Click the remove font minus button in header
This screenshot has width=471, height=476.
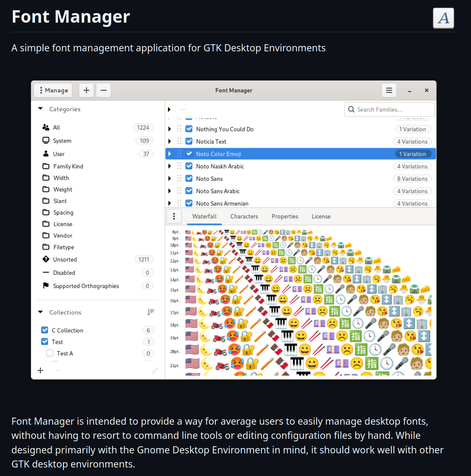coord(103,90)
